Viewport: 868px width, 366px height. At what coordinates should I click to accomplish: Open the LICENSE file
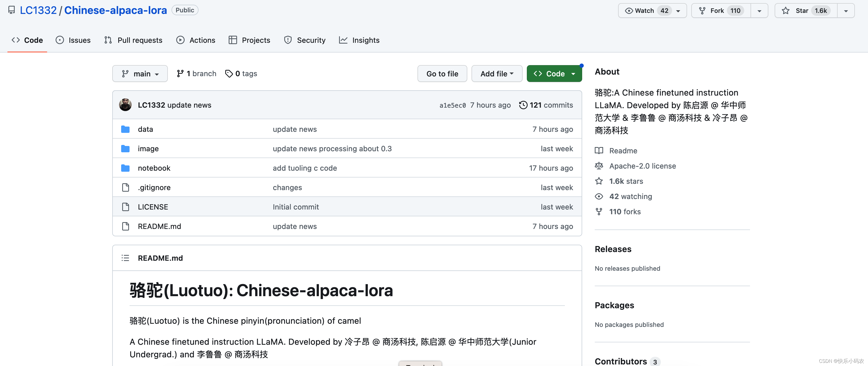click(153, 207)
